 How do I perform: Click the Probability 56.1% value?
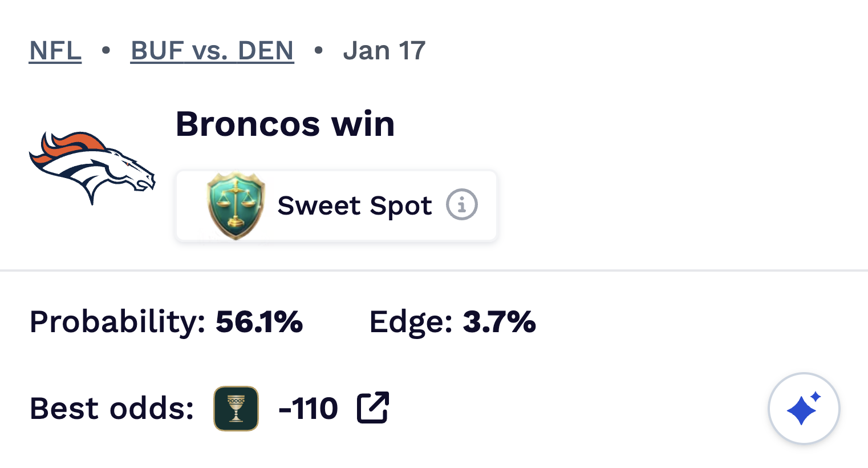[259, 322]
